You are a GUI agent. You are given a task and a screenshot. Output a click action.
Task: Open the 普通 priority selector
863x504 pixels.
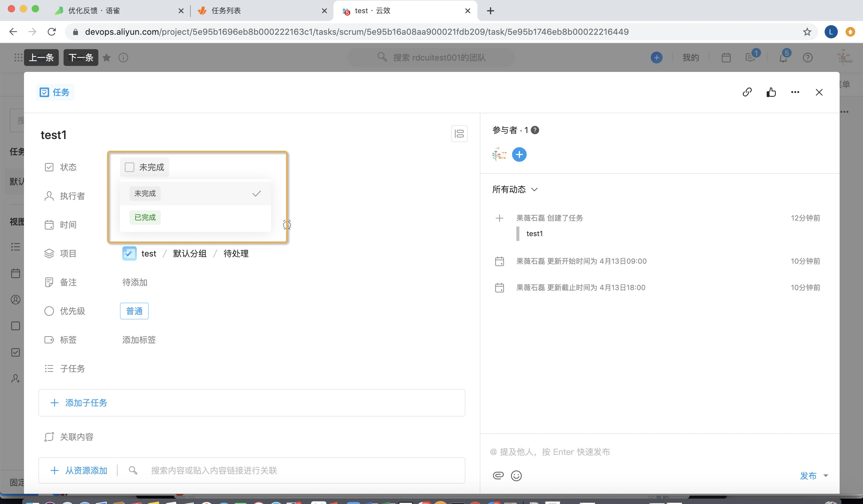[134, 311]
